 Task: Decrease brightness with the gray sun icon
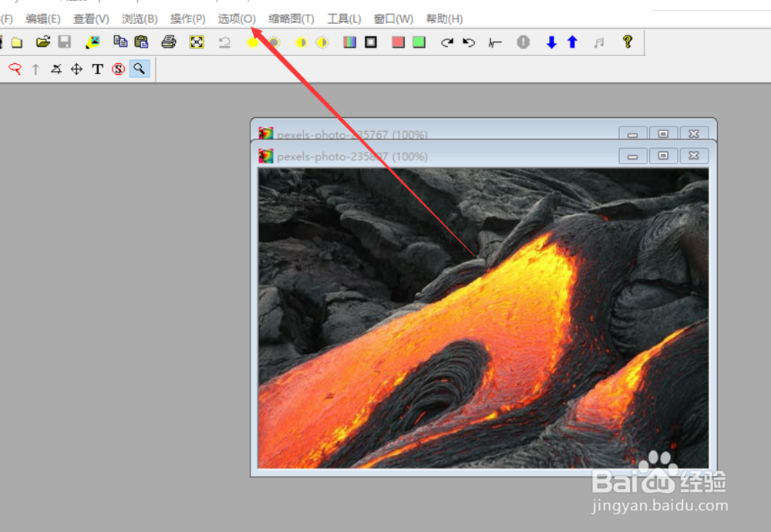pyautogui.click(x=274, y=42)
